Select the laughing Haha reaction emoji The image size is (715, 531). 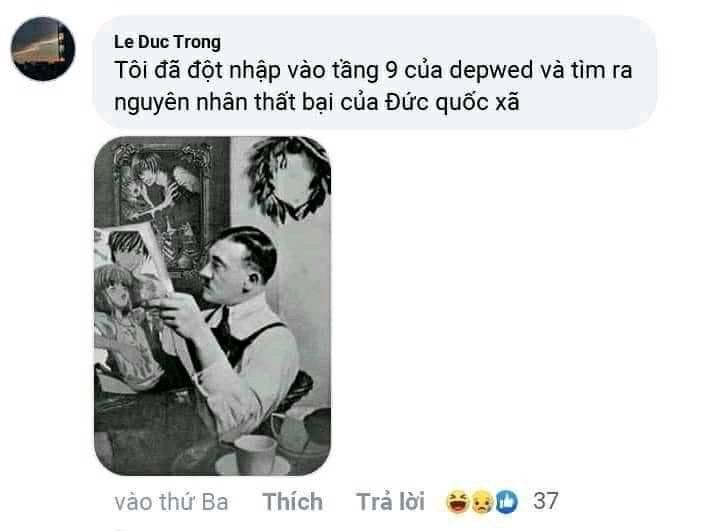point(457,502)
